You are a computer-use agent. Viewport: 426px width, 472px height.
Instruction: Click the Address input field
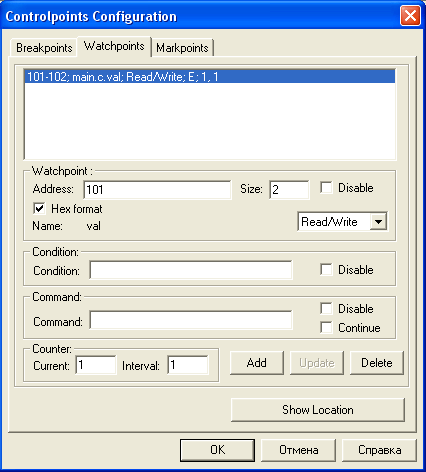157,190
